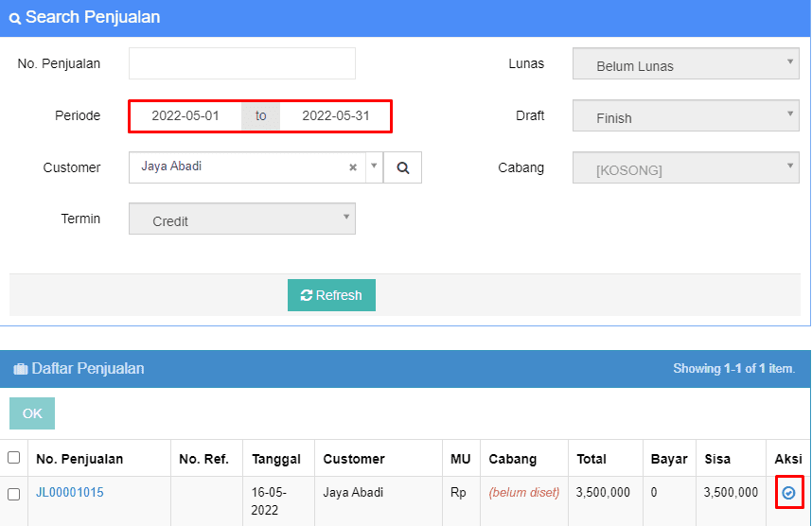This screenshot has height=526, width=812.
Task: Clear Jaya Abadi with the x icon
Action: [353, 167]
